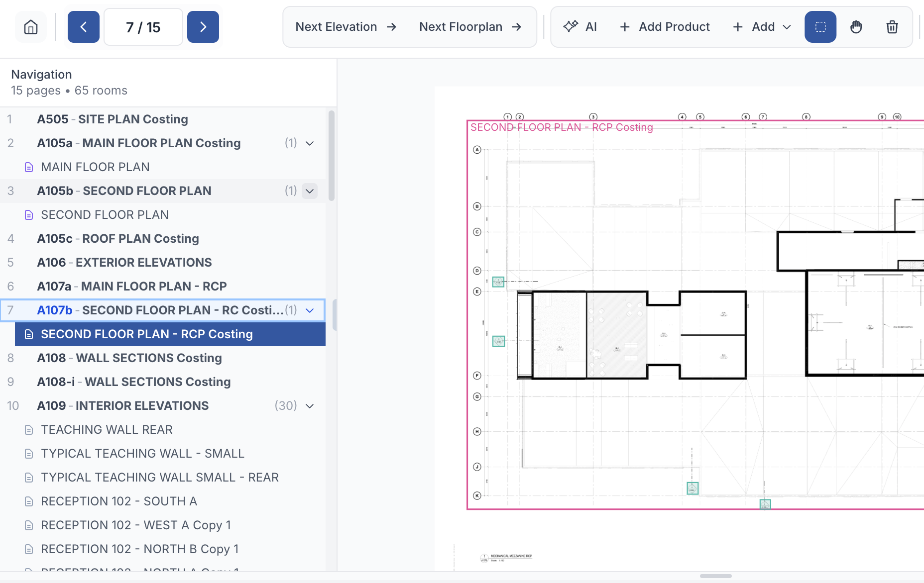
Task: Go to next page with forward arrow
Action: click(x=203, y=27)
